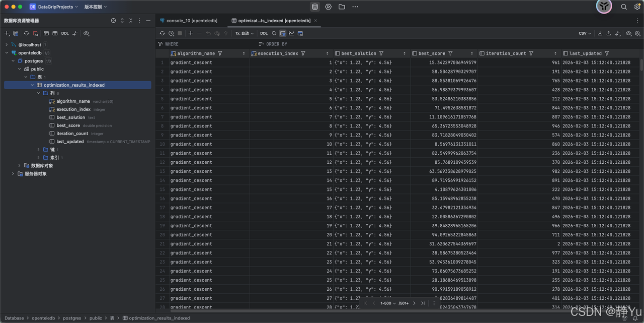Toggle the highlighted table view mode icon
The image size is (644, 323).
[283, 33]
